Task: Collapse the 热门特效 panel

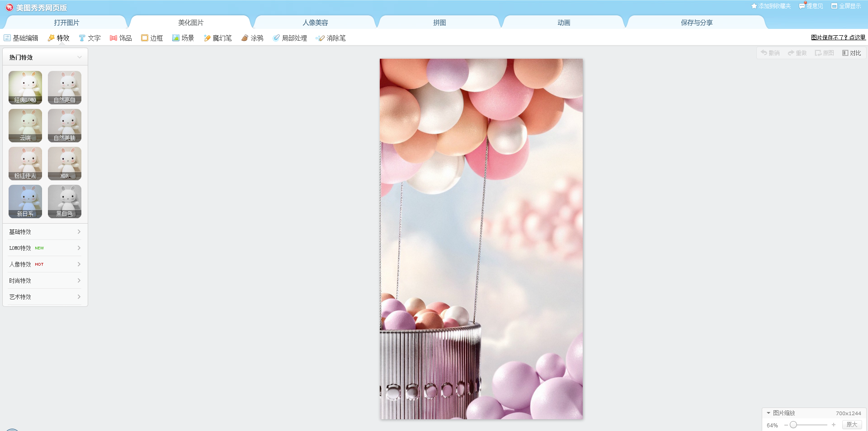Action: [80, 56]
